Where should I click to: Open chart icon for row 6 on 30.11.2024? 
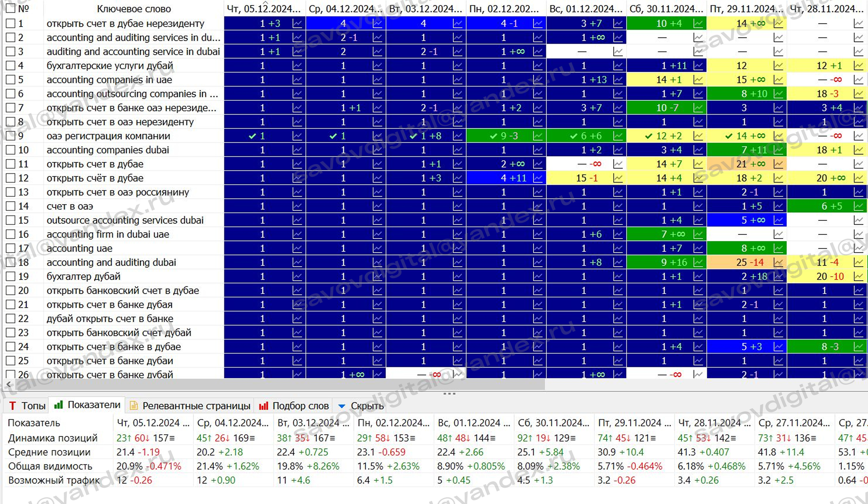point(698,94)
